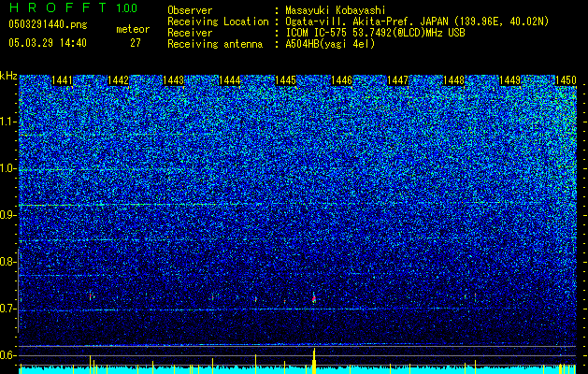Click the kHz axis unit label
The image size is (588, 374).
tap(8, 76)
